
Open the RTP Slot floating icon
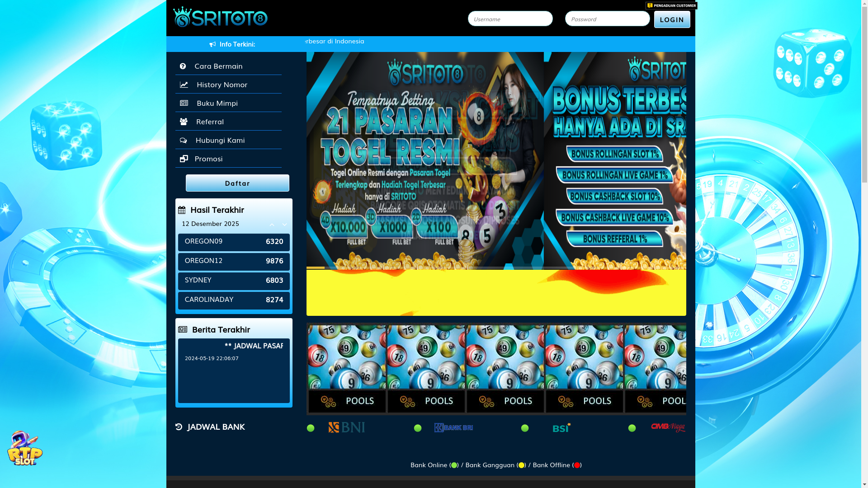tap(25, 448)
